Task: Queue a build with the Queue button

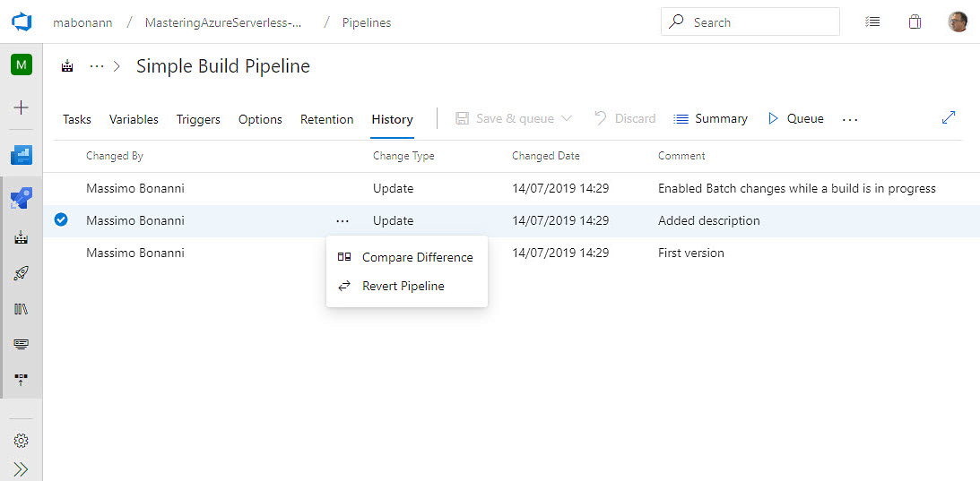Action: (x=795, y=119)
